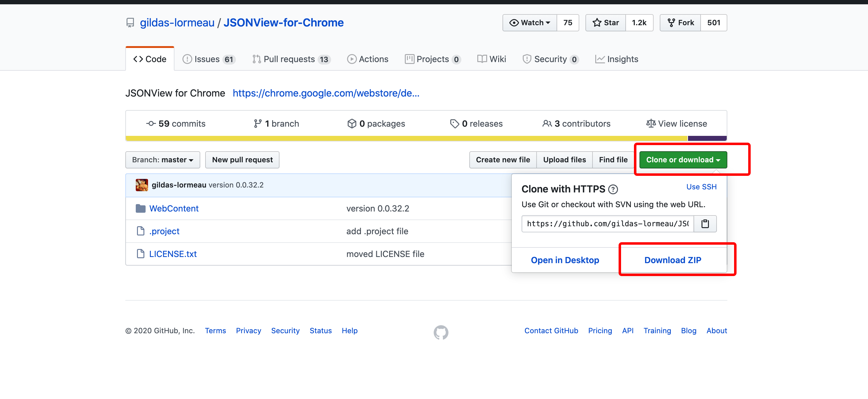868x399 pixels.
Task: Open the LICENSE.txt file
Action: (x=173, y=254)
